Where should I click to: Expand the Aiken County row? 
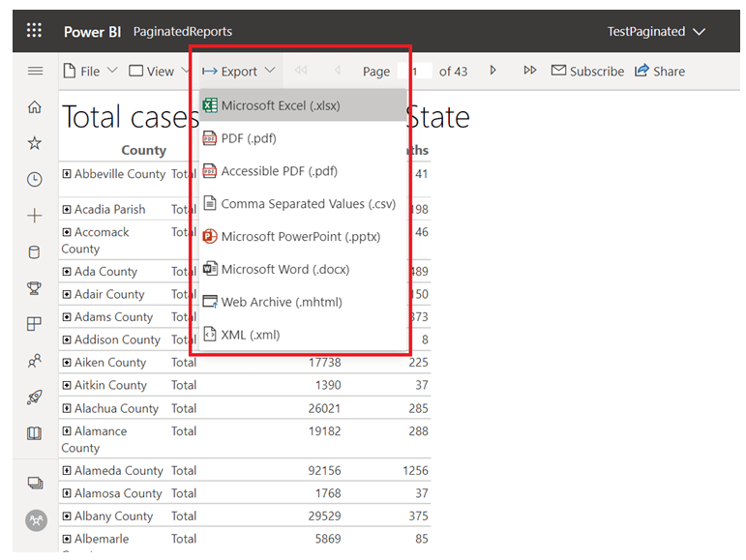pos(67,363)
